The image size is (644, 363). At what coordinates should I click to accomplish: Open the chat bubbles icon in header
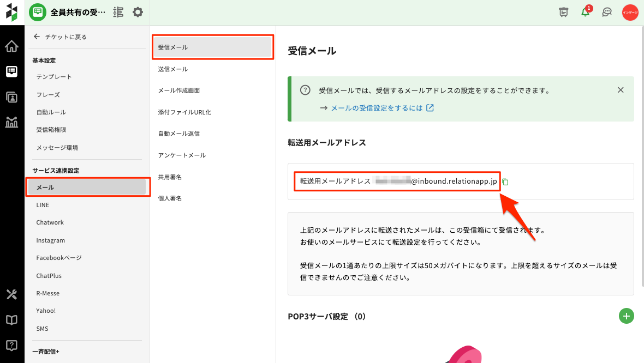click(x=606, y=12)
